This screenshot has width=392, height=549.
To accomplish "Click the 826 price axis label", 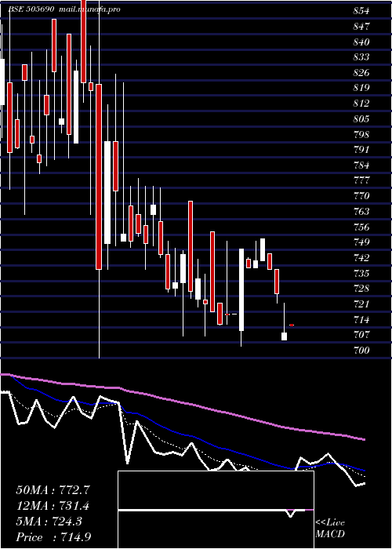I will click(361, 73).
